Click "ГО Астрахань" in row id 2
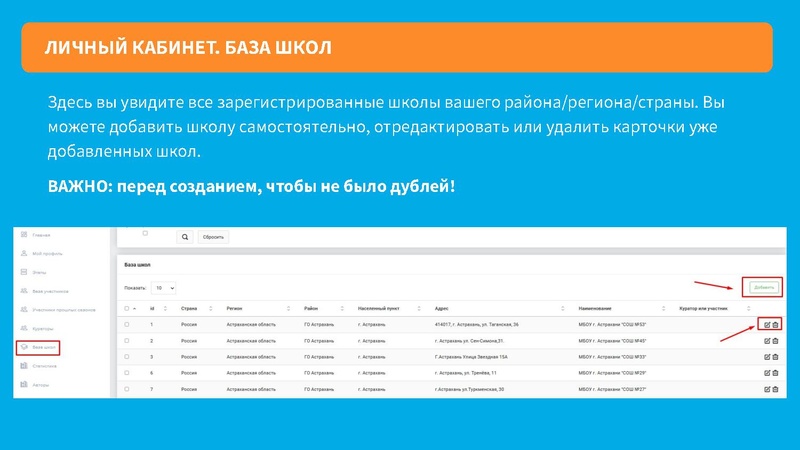This screenshot has width=800, height=450. (x=319, y=341)
